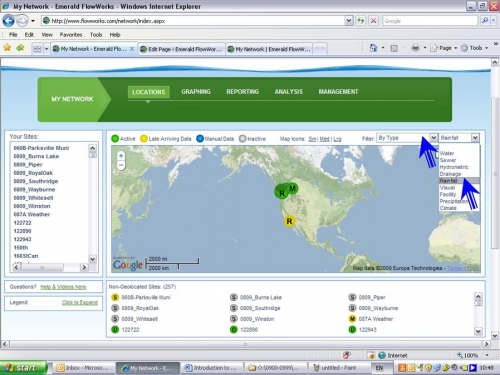Switch to Reporting tab
This screenshot has width=500, height=375.
pyautogui.click(x=242, y=92)
